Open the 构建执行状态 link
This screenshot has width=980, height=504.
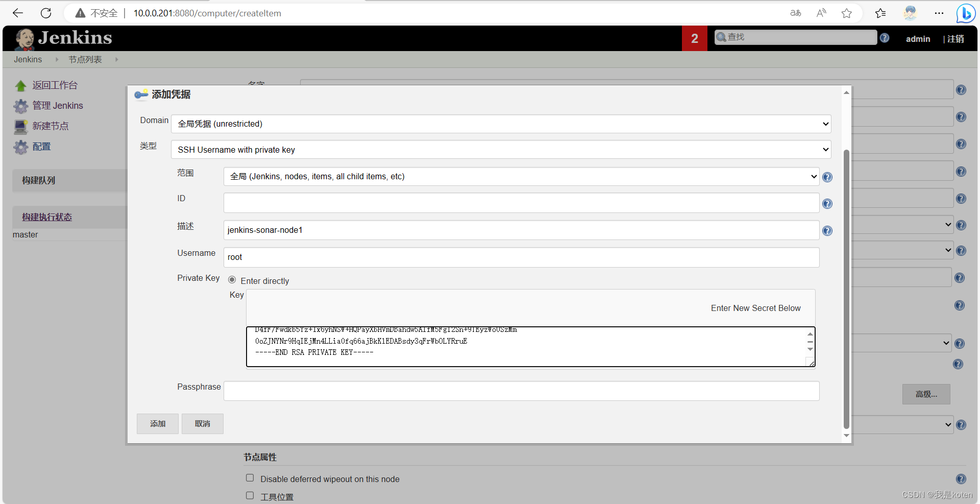point(47,217)
